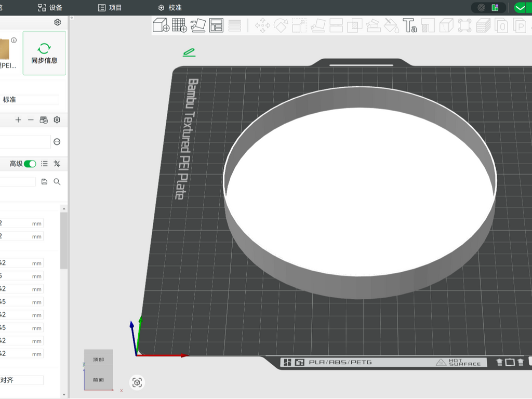Click the list view icon next to 高级
Viewport: 532px width, 399px height.
[x=45, y=164]
